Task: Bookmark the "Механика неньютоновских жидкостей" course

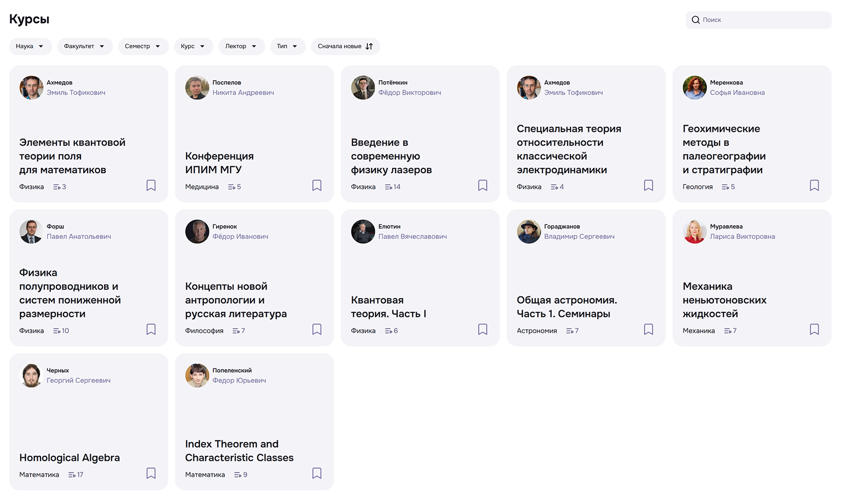Action: click(814, 329)
